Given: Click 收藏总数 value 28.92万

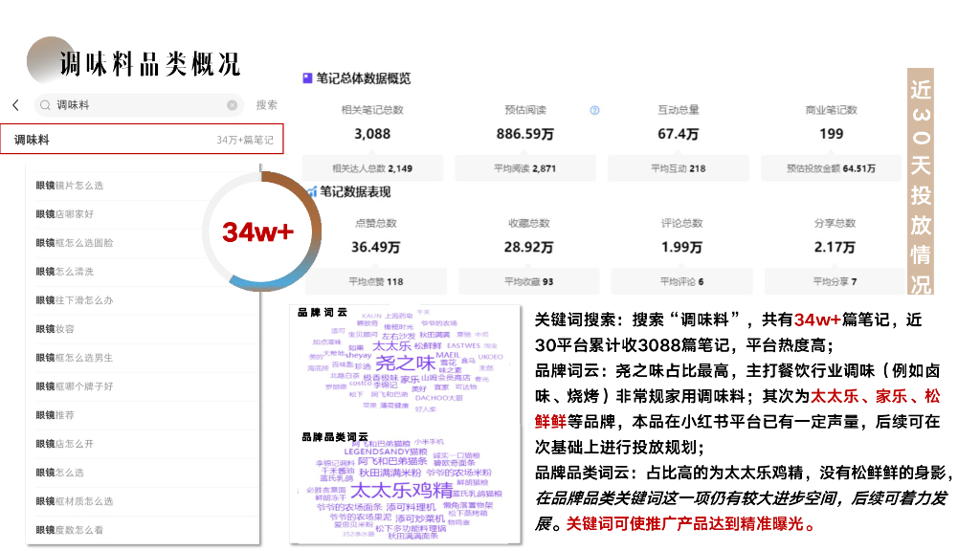Looking at the screenshot, I should (528, 248).
